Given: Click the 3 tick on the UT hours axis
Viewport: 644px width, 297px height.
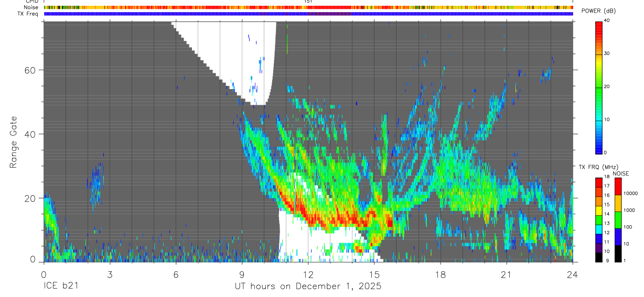Looking at the screenshot, I should tap(110, 274).
